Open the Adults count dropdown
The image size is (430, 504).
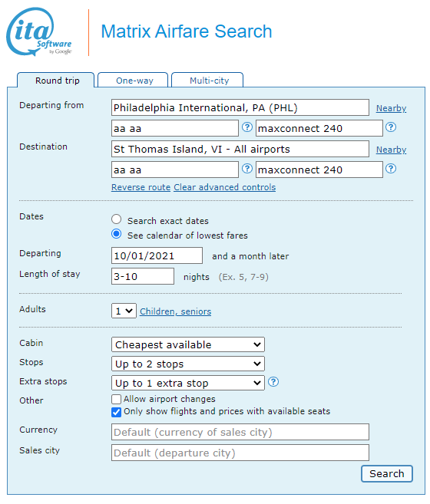point(124,311)
